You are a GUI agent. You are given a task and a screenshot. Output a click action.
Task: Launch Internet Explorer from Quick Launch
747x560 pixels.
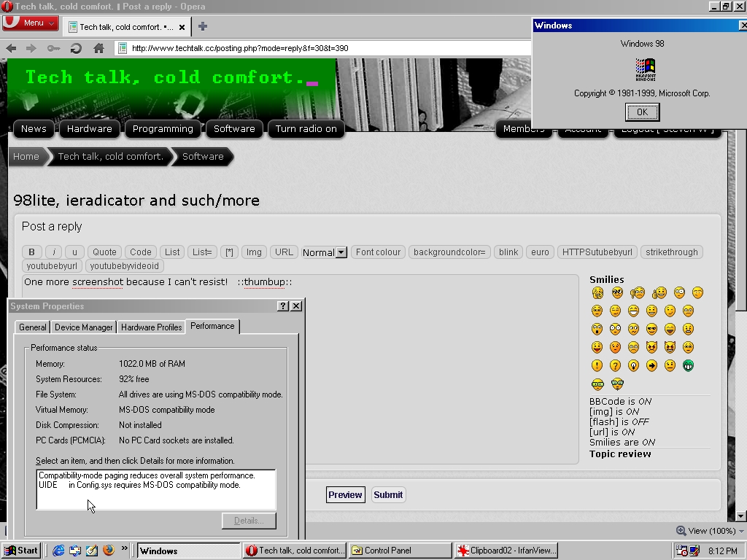click(x=58, y=551)
